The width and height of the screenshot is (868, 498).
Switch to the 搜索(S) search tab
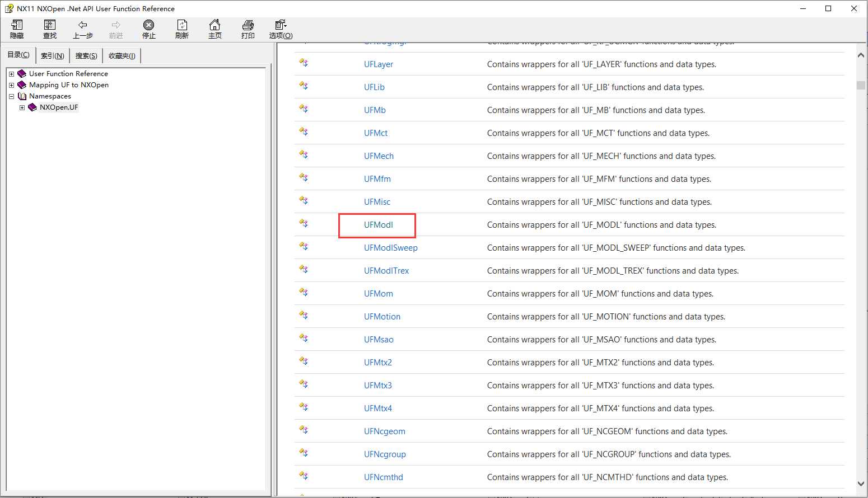tap(86, 55)
